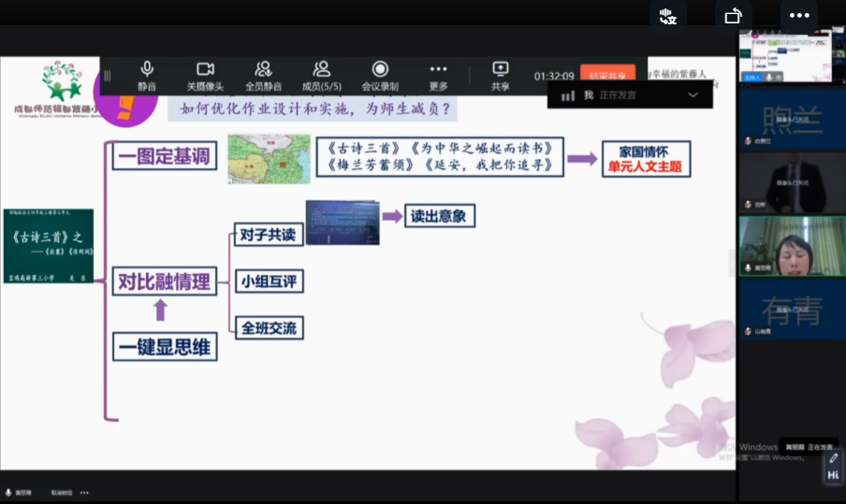Open the 成员(5/5) members list
Image resolution: width=846 pixels, height=504 pixels.
322,75
